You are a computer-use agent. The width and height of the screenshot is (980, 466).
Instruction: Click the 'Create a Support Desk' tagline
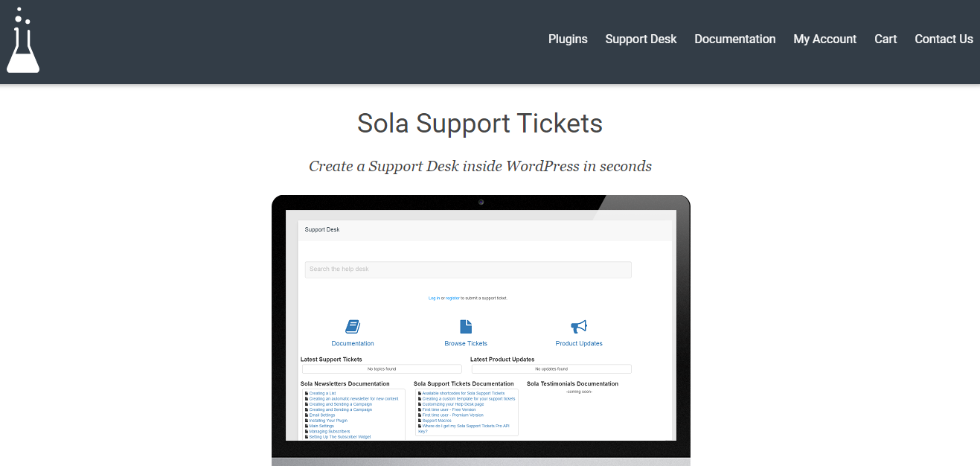pyautogui.click(x=480, y=167)
